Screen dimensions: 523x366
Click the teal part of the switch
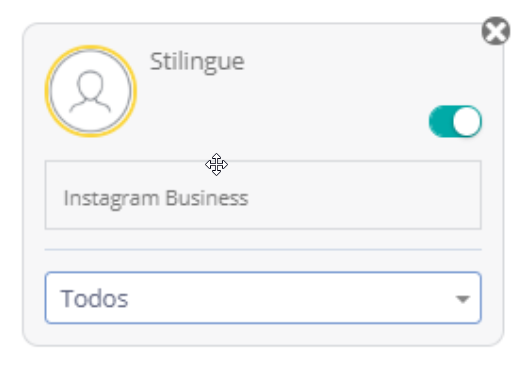pyautogui.click(x=440, y=121)
